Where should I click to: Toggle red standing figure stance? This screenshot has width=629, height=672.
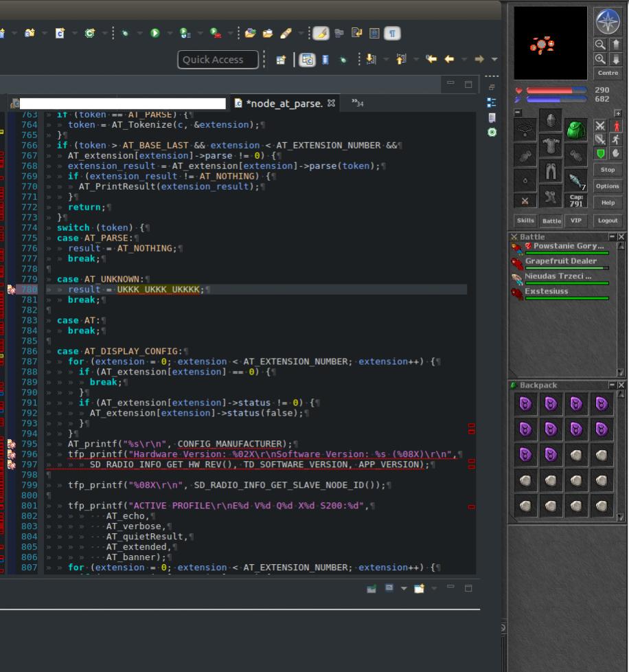tap(616, 125)
